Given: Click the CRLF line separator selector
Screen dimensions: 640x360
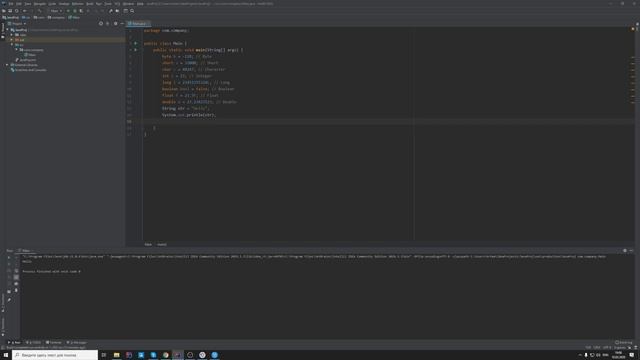Looking at the screenshot, I should click(x=597, y=347).
